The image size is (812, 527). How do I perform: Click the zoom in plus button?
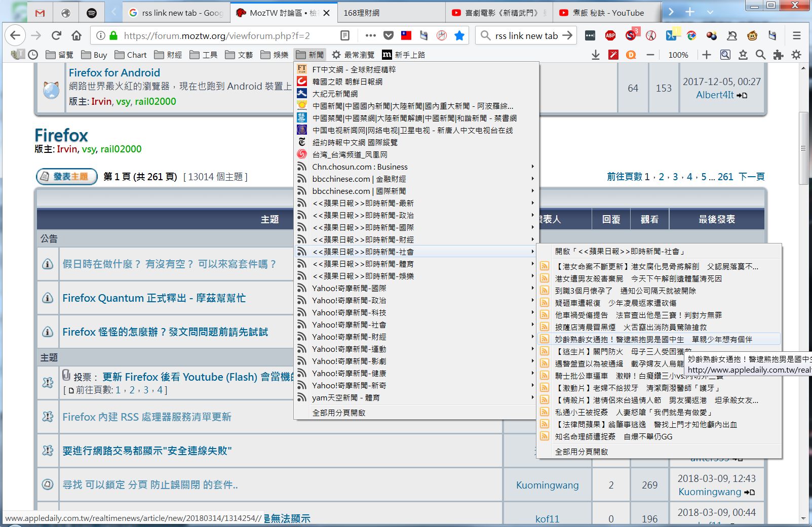pyautogui.click(x=707, y=55)
